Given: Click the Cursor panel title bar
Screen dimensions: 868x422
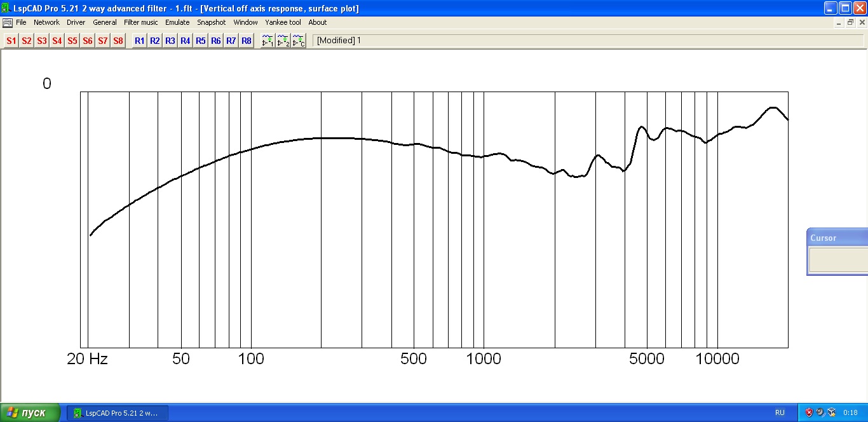Looking at the screenshot, I should (836, 238).
